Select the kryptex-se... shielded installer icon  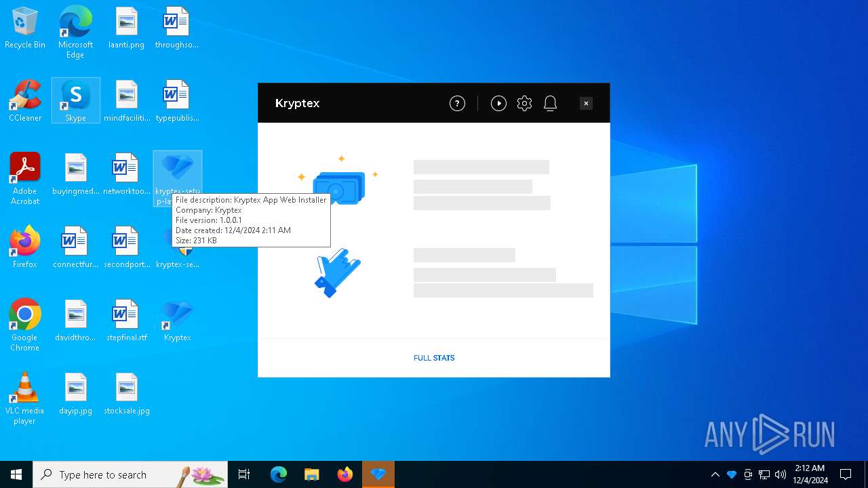(177, 256)
